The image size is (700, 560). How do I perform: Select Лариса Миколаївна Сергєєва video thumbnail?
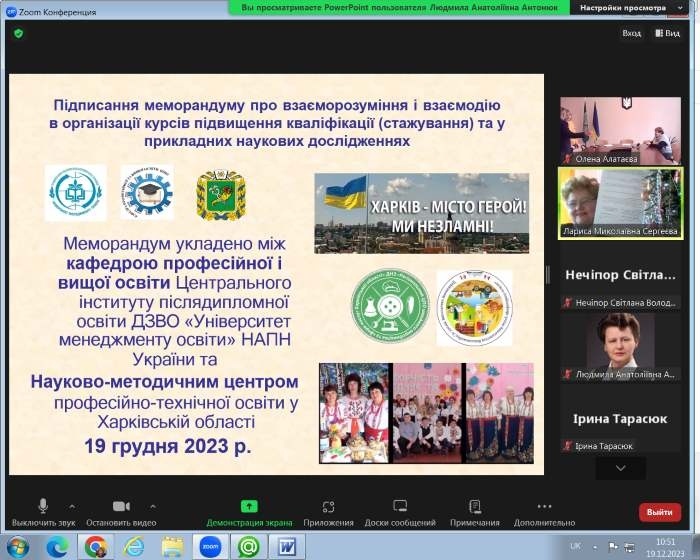pos(619,202)
